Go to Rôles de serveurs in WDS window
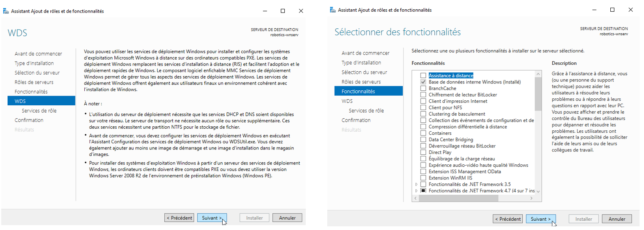644x230 pixels. pyautogui.click(x=34, y=82)
